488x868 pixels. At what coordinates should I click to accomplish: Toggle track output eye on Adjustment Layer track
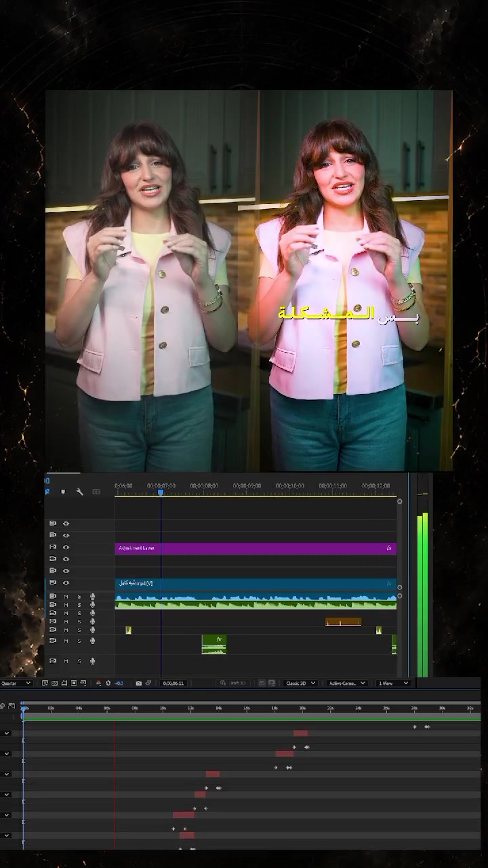click(x=66, y=547)
